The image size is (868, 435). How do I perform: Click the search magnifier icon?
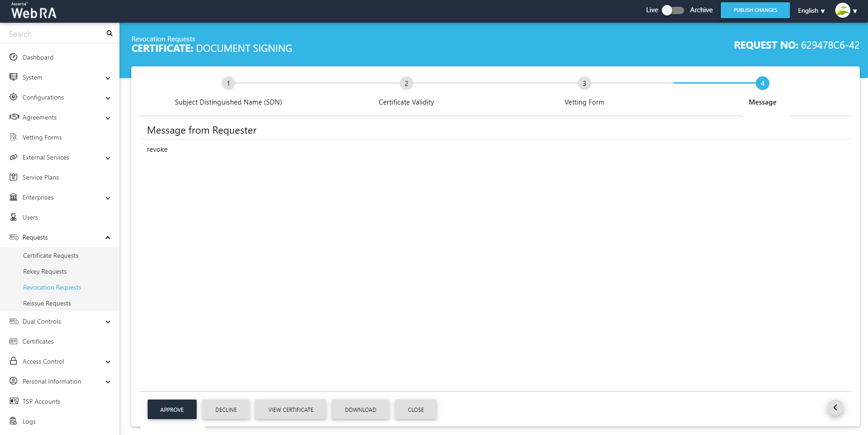[109, 33]
